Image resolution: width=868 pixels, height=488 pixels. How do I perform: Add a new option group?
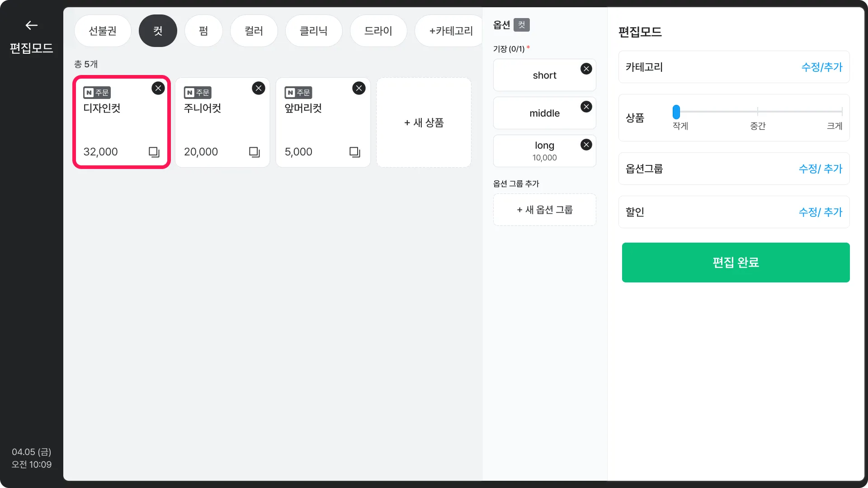click(544, 210)
